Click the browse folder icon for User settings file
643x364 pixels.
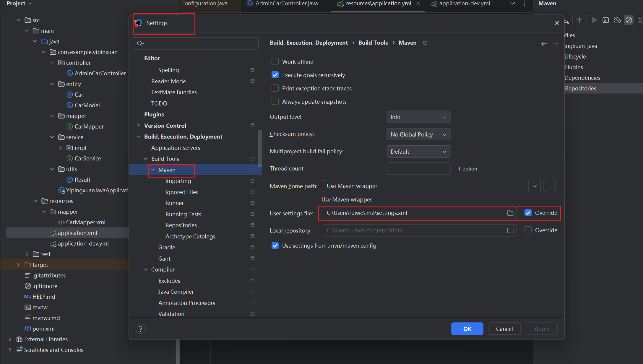(510, 213)
